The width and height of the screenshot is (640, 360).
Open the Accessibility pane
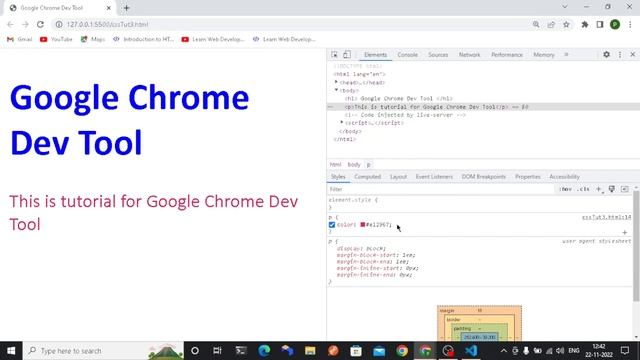point(564,177)
